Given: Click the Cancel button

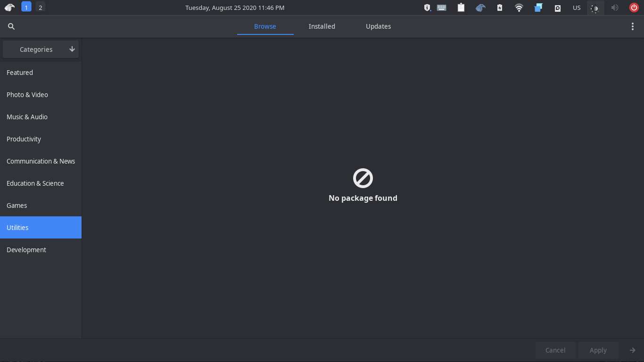Looking at the screenshot, I should [555, 350].
